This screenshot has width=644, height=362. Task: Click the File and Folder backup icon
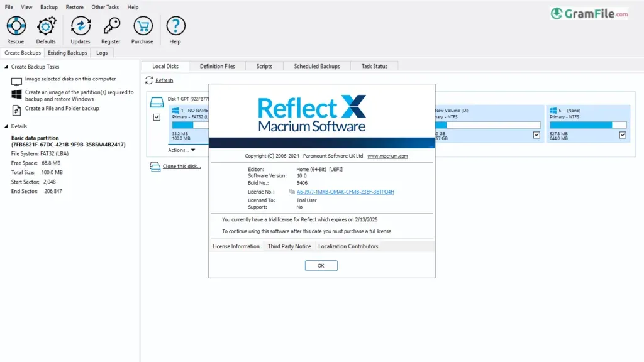(x=16, y=110)
